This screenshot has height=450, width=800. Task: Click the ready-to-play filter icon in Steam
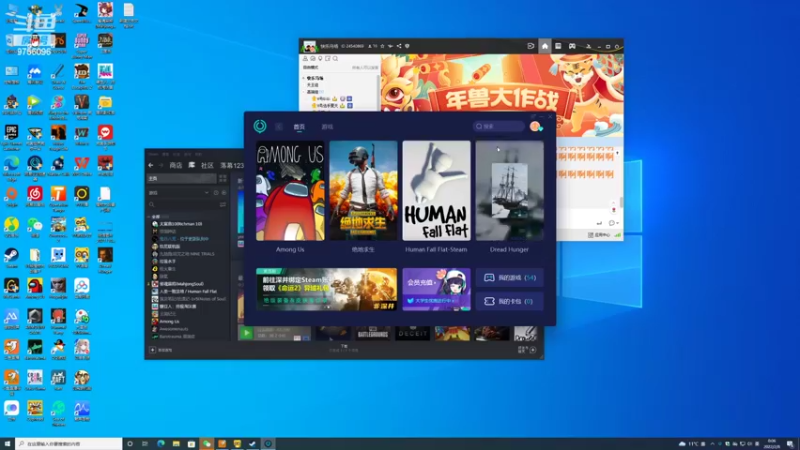tap(223, 193)
